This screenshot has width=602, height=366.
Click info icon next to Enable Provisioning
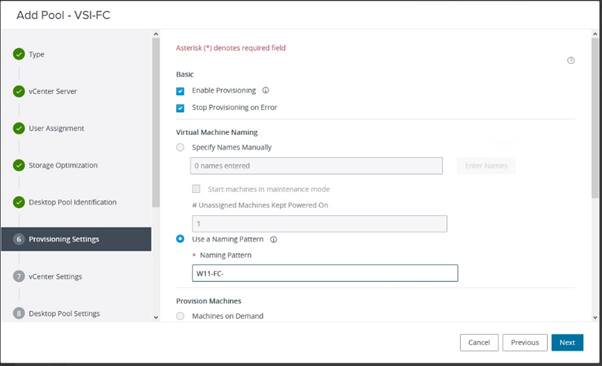tap(266, 90)
